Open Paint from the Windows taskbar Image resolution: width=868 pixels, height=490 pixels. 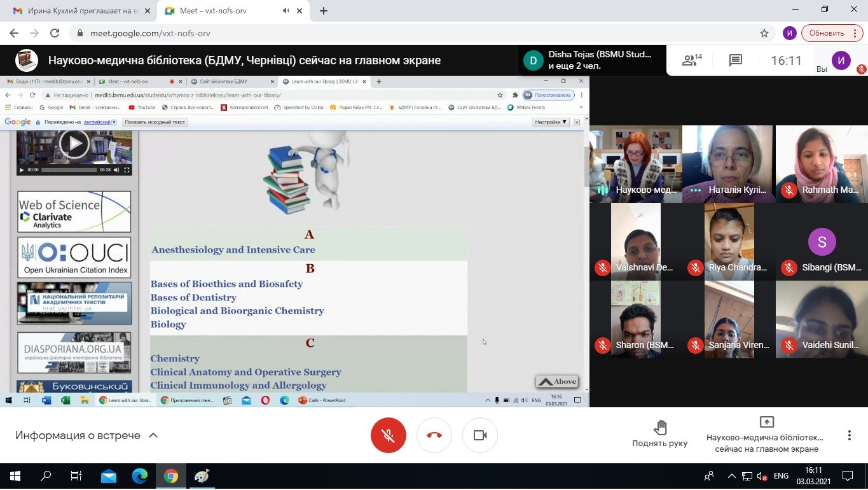(202, 476)
